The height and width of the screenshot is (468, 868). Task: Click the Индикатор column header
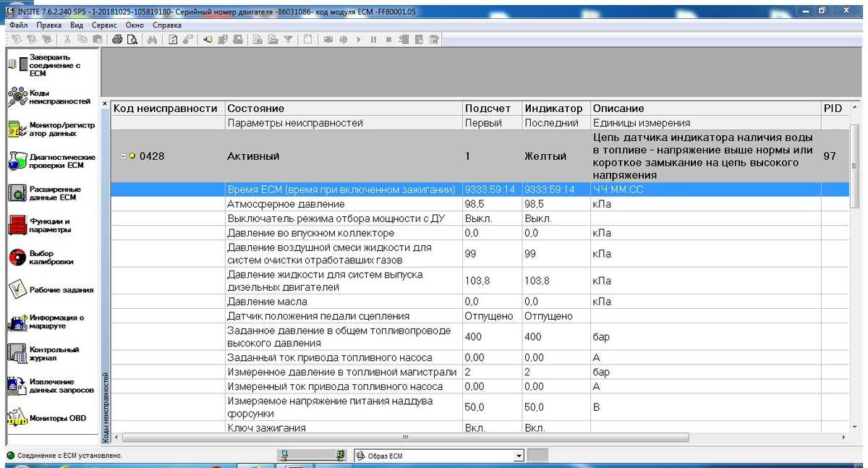(556, 109)
